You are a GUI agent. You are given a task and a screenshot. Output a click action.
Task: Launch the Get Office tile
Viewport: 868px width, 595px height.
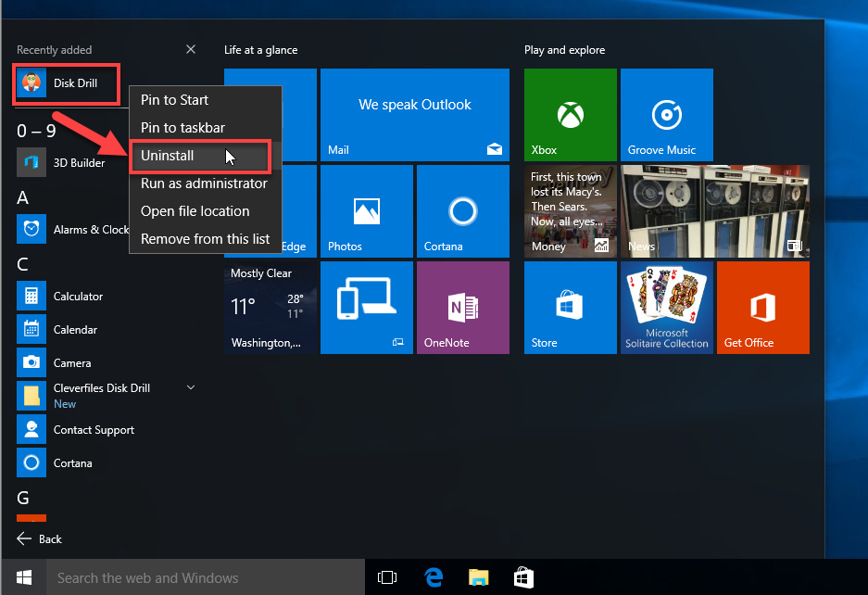tap(762, 308)
